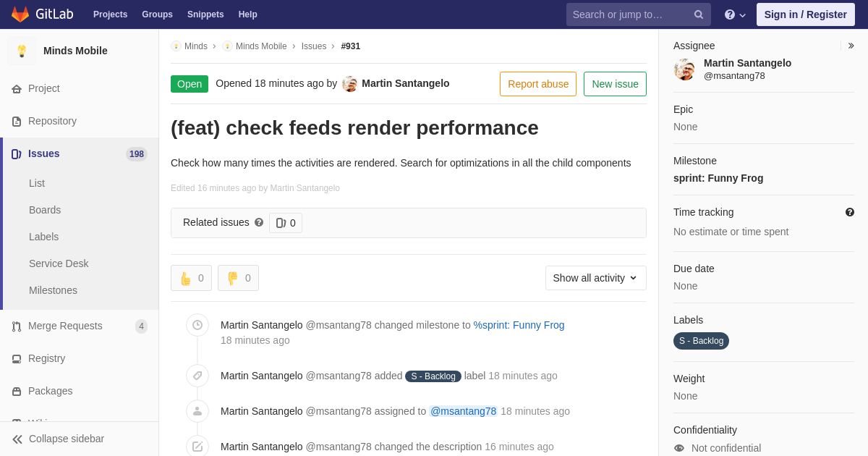The width and height of the screenshot is (868, 456).
Task: Click the search magnifier icon
Action: click(699, 14)
